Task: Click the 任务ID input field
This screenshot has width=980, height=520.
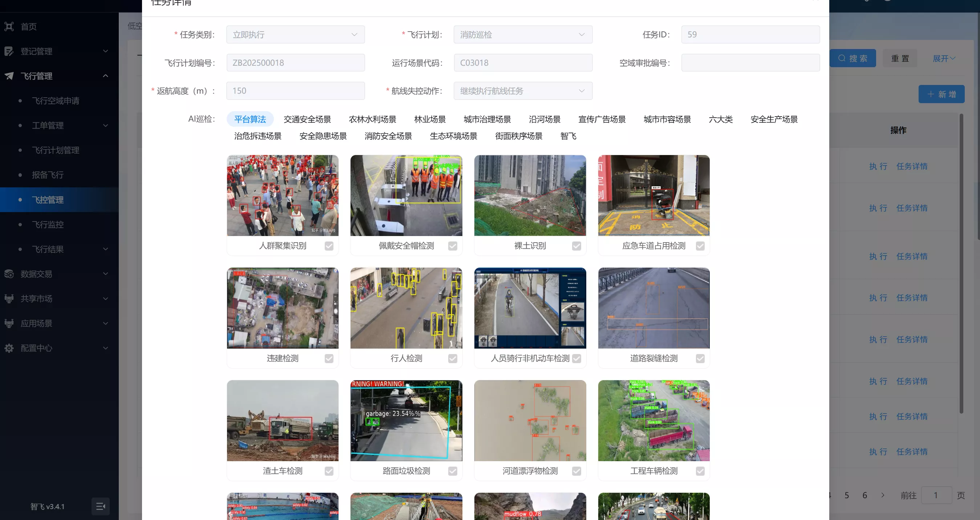Action: [750, 34]
